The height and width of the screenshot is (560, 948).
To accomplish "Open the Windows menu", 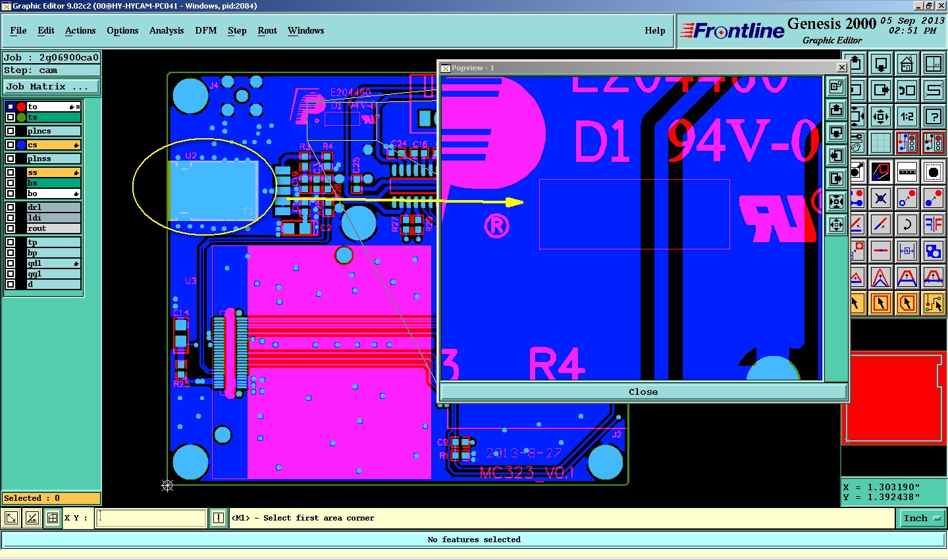I will point(306,30).
